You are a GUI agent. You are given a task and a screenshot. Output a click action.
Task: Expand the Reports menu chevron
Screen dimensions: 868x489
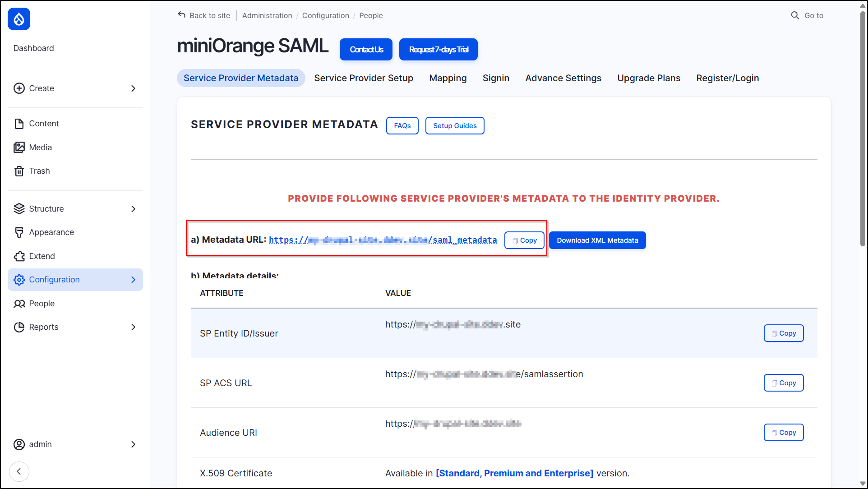[133, 327]
